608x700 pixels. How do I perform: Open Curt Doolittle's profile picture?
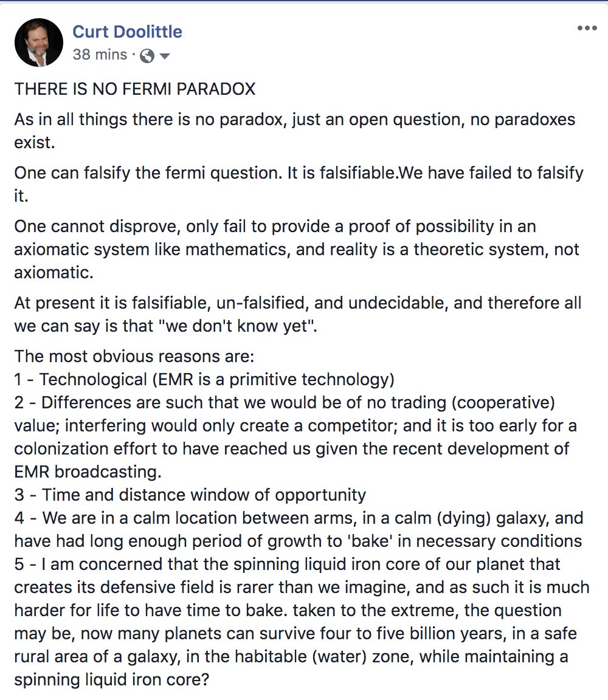click(39, 43)
